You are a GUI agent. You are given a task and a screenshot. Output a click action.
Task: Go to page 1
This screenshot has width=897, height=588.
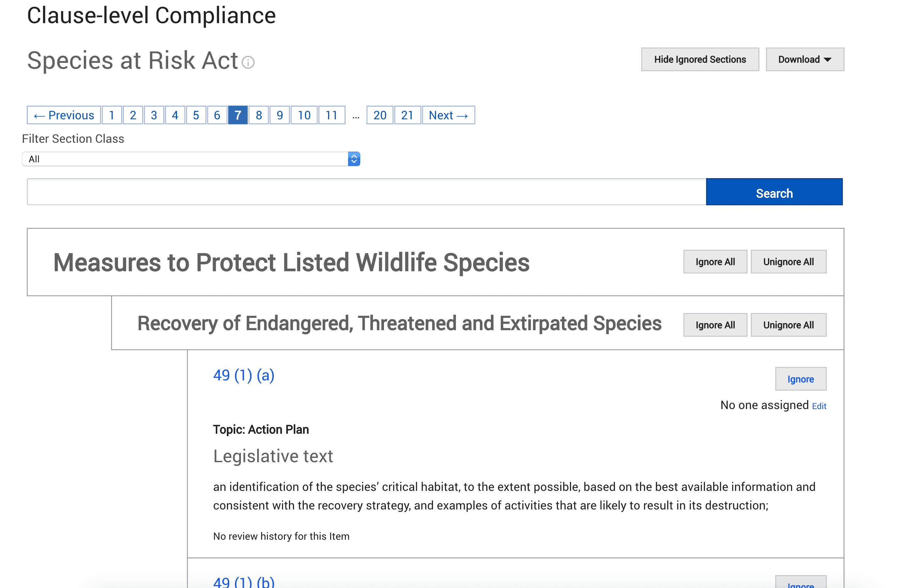(x=112, y=115)
